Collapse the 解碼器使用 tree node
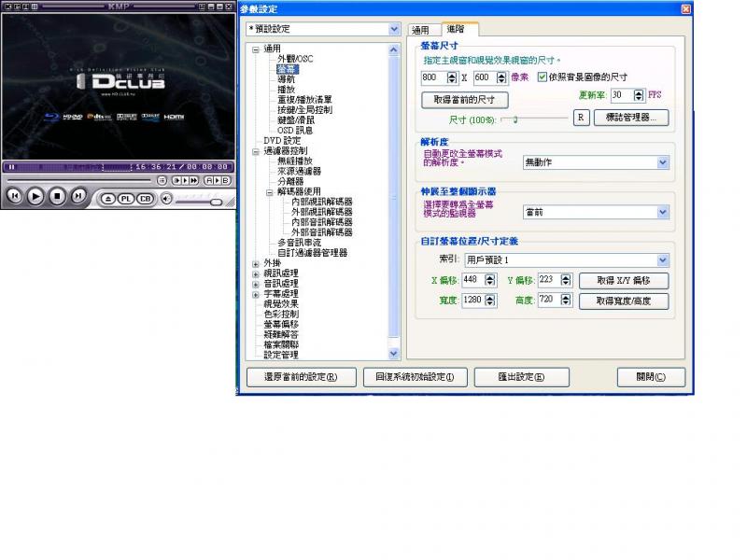 (270, 192)
